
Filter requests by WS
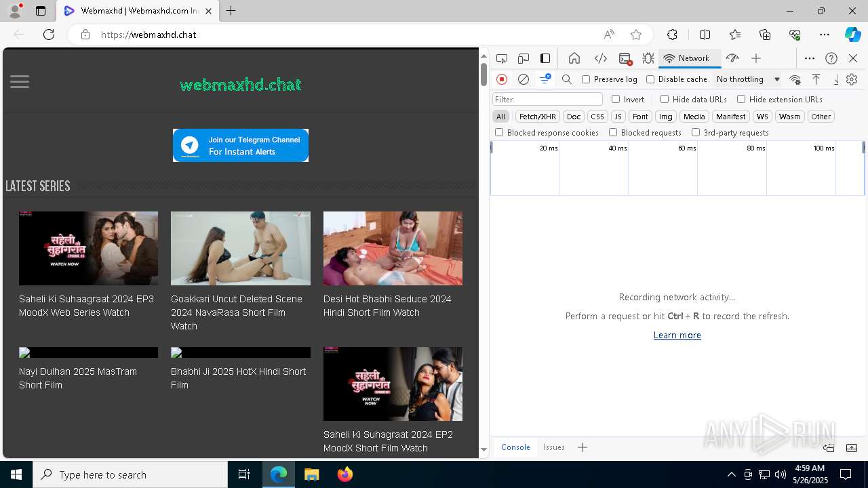tap(762, 117)
